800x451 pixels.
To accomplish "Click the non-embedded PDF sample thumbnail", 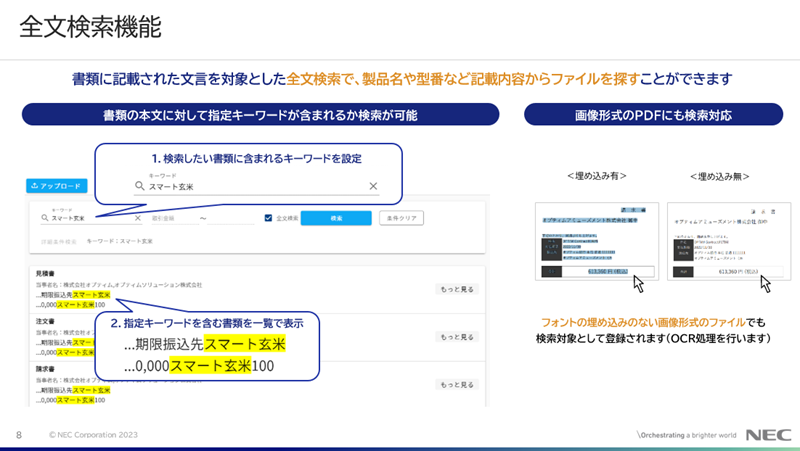I will pos(722,240).
